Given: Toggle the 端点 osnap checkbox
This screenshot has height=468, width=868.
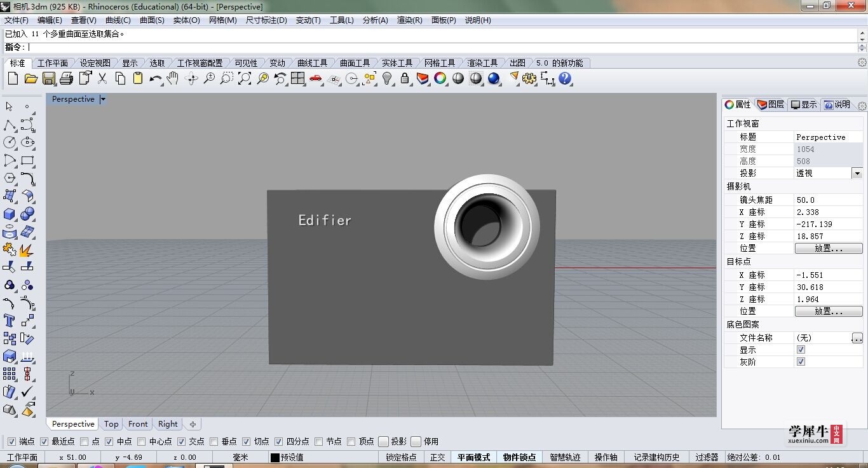Looking at the screenshot, I should pyautogui.click(x=11, y=441).
